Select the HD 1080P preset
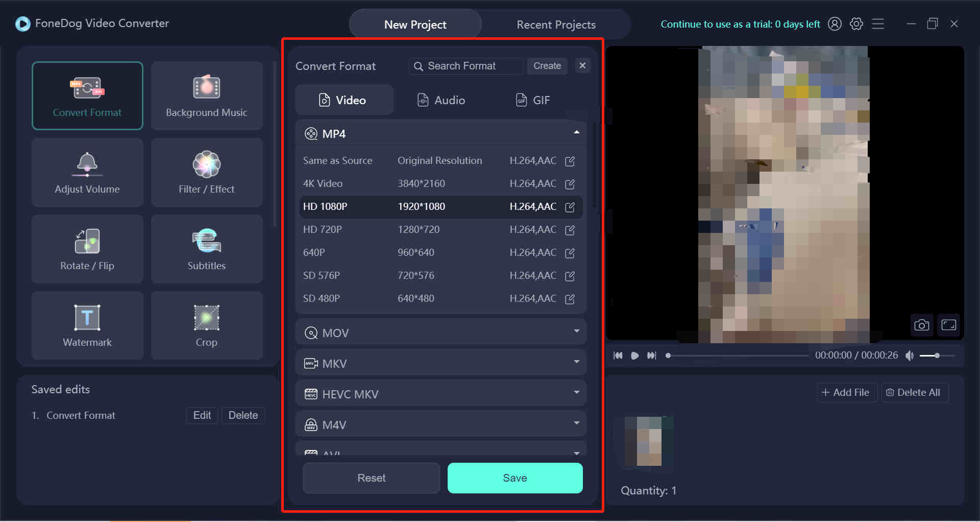This screenshot has width=980, height=522. 441,207
